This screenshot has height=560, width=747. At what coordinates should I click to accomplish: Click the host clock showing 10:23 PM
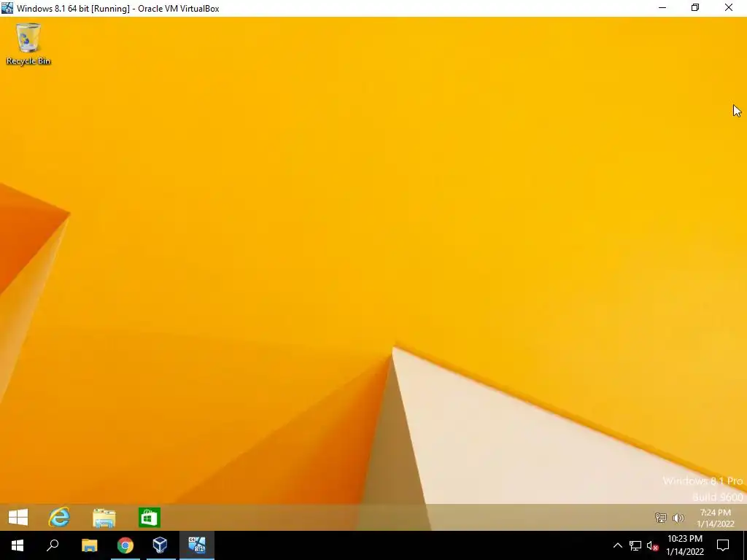pyautogui.click(x=685, y=545)
